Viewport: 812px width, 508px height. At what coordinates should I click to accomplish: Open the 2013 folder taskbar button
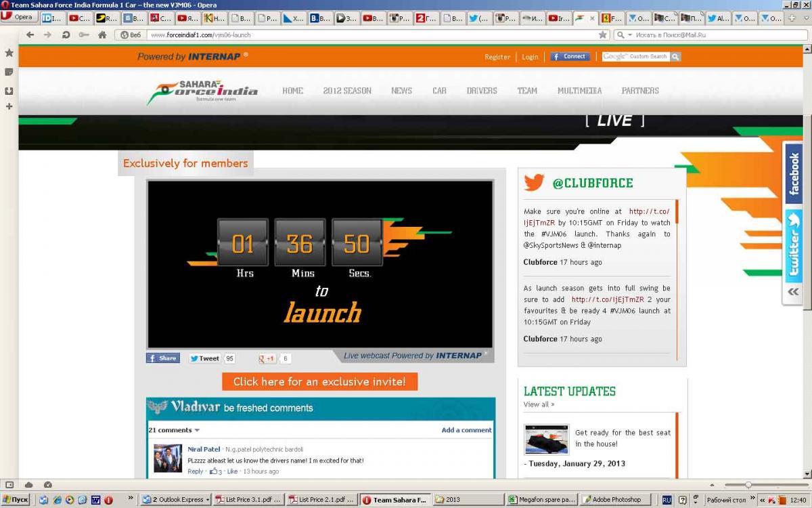coord(467,500)
